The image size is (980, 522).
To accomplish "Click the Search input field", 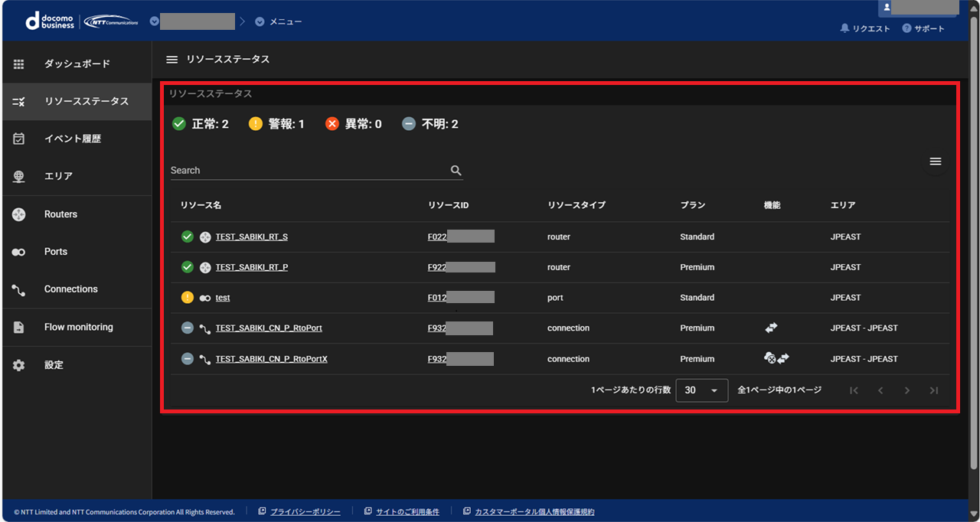I will [306, 171].
